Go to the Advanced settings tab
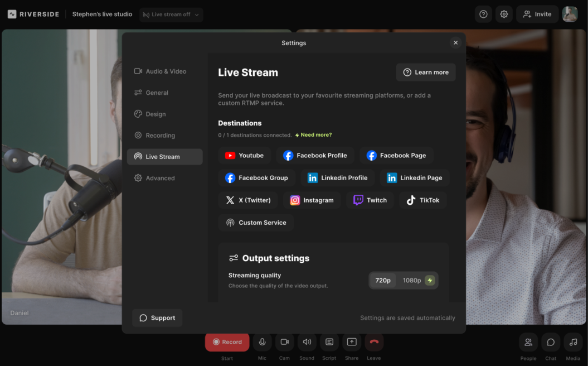Viewport: 588px width, 366px height. point(160,178)
